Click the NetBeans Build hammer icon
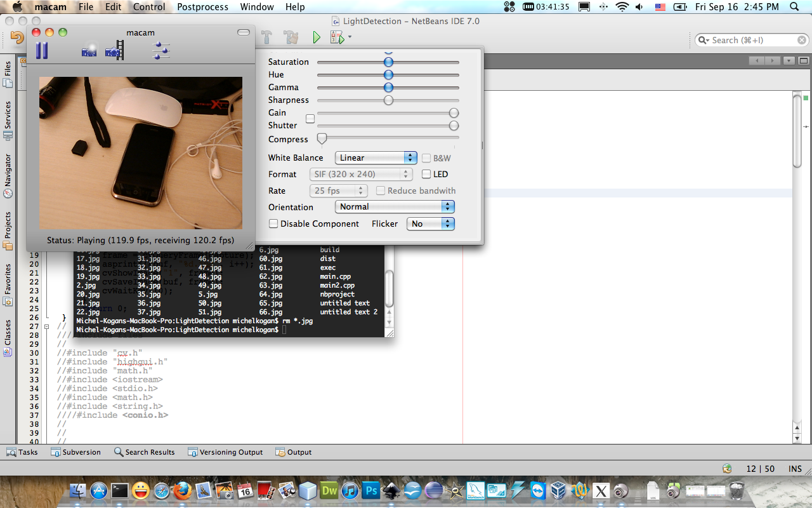 tap(266, 38)
